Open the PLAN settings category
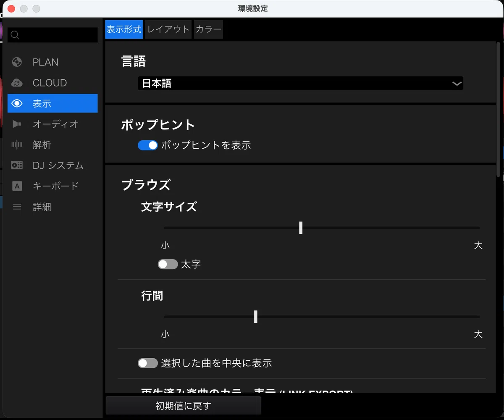This screenshot has width=504, height=420. pyautogui.click(x=52, y=62)
